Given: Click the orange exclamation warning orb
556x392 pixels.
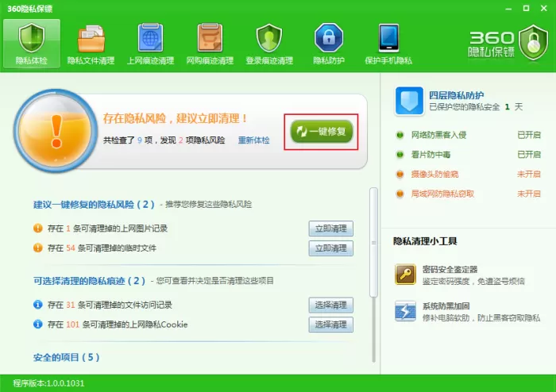Looking at the screenshot, I should pos(56,130).
